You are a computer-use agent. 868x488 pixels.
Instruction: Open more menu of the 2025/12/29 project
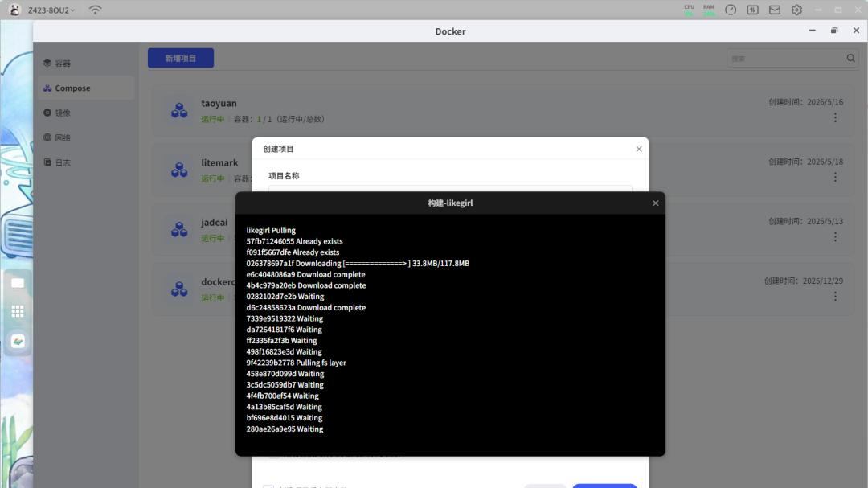[835, 297]
